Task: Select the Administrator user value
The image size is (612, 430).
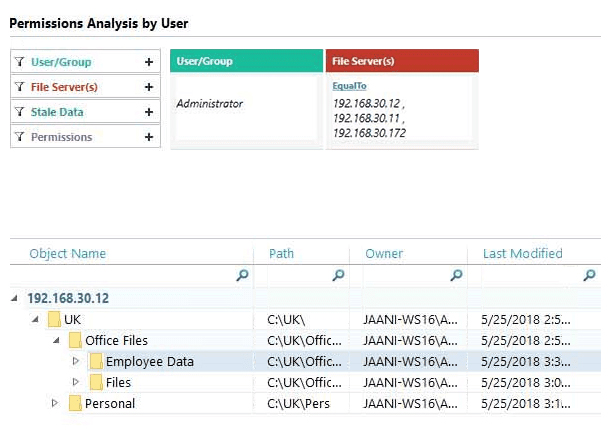Action: [210, 103]
